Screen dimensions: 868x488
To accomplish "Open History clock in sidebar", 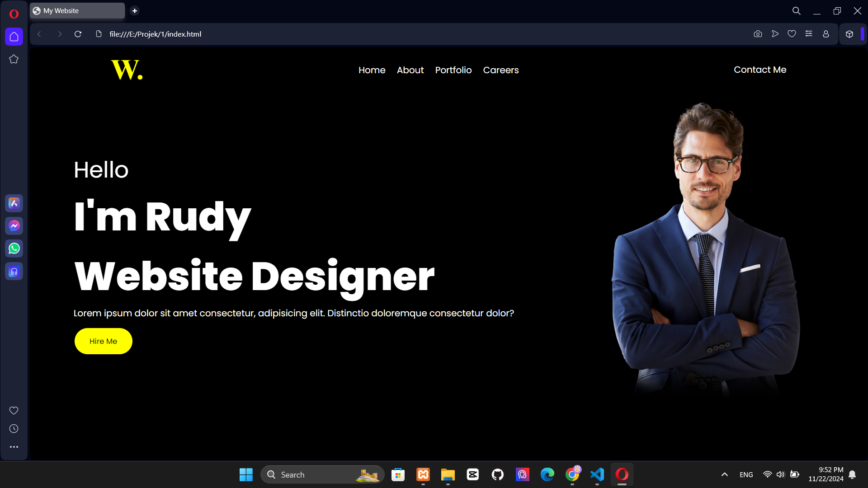I will [14, 429].
